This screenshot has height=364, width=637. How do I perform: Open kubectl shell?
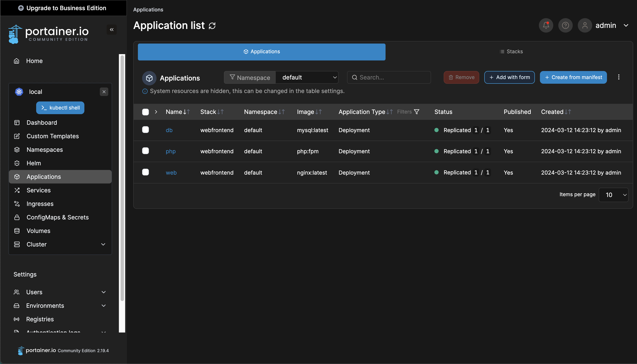[60, 108]
